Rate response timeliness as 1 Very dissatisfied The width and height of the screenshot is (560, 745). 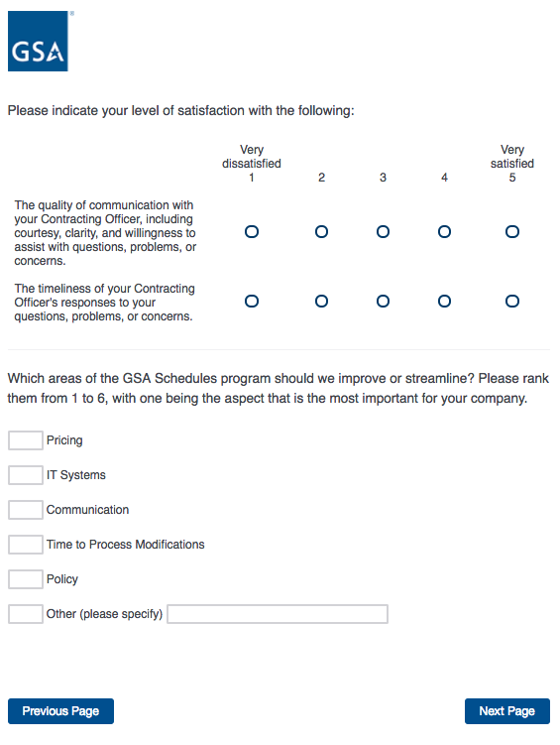click(x=252, y=302)
